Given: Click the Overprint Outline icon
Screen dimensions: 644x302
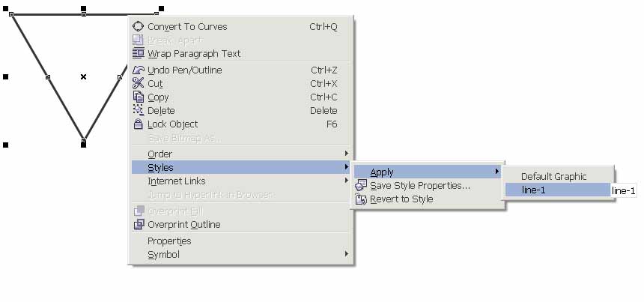Looking at the screenshot, I should 139,224.
